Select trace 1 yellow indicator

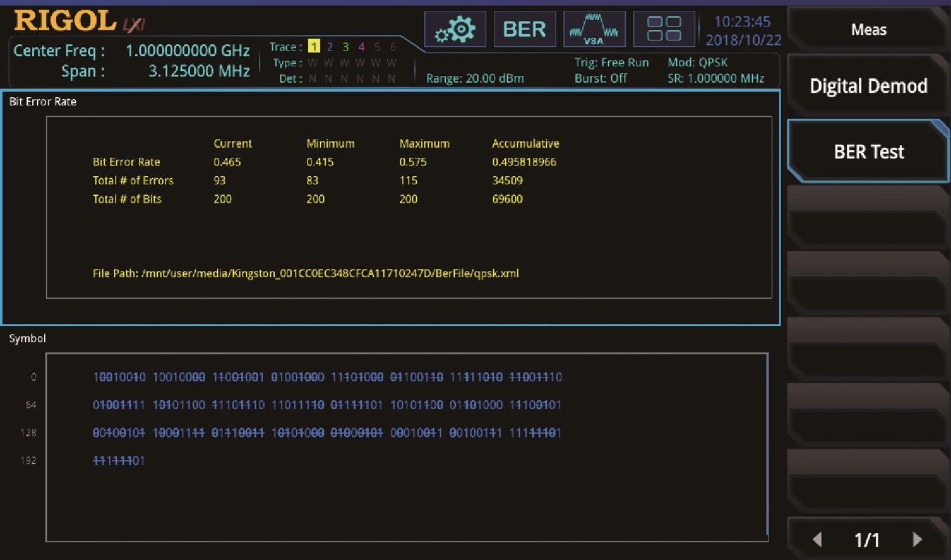pos(313,46)
